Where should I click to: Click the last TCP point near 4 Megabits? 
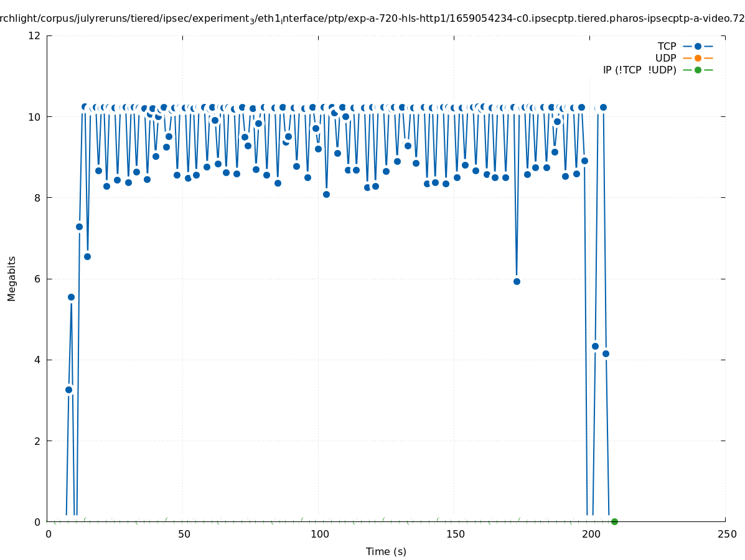606,353
